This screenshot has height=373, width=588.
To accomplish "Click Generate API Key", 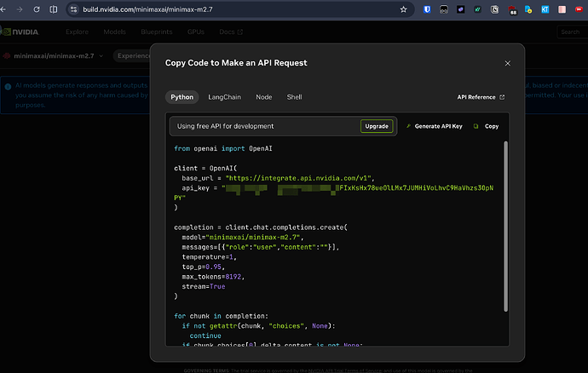I will 435,126.
